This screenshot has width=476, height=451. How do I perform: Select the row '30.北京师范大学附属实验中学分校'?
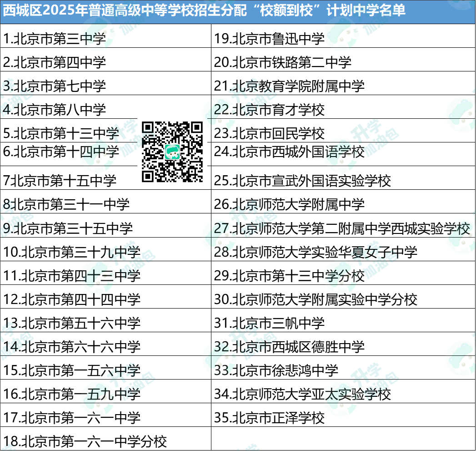343,297
